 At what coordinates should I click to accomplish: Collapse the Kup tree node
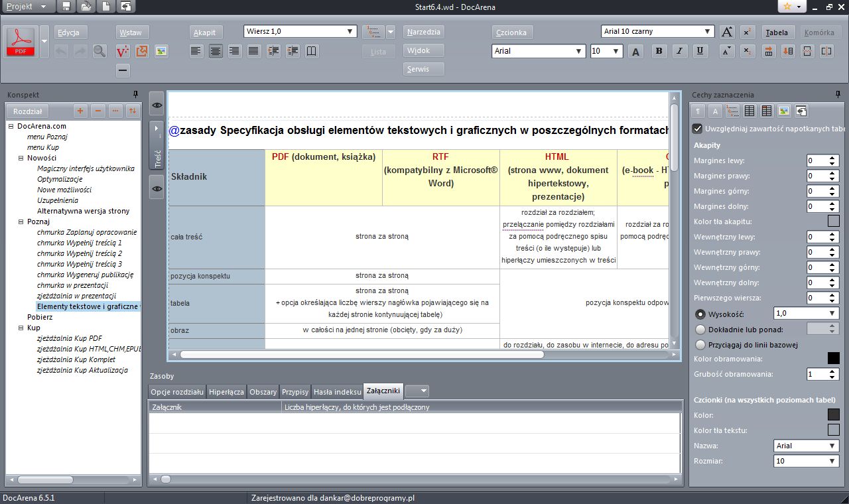coord(21,328)
